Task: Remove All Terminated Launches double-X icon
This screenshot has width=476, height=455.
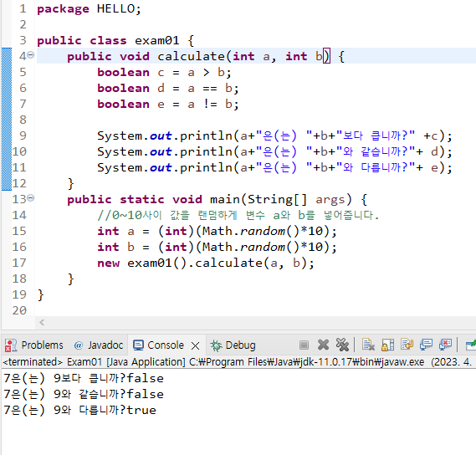Action: point(342,345)
